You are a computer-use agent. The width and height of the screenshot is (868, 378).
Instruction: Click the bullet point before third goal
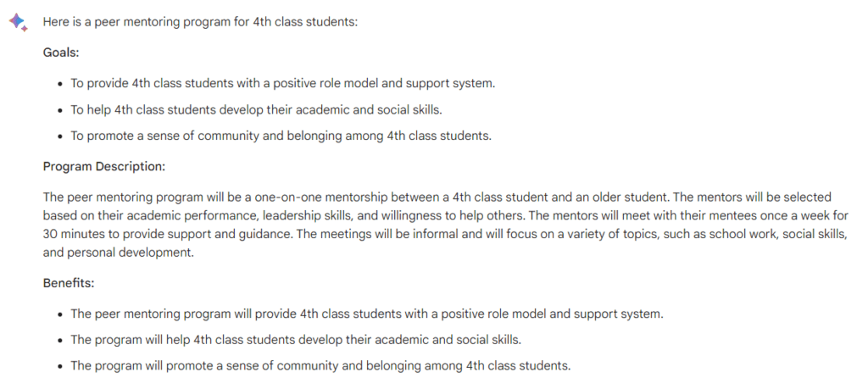tap(59, 136)
